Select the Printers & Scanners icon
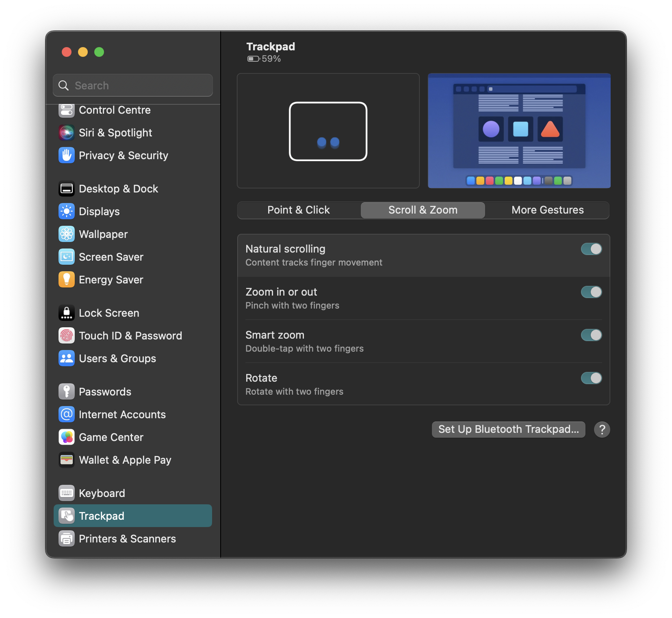The width and height of the screenshot is (672, 618). pos(67,539)
